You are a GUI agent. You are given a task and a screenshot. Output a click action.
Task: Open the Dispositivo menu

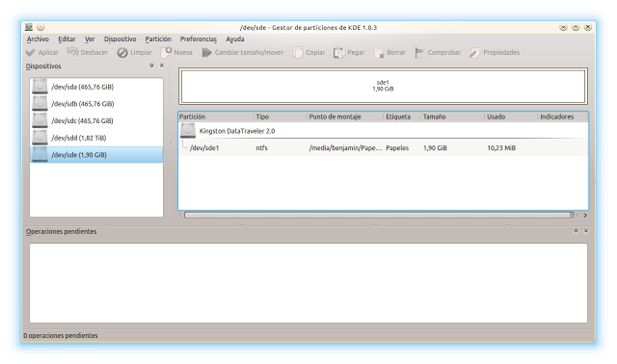point(120,39)
